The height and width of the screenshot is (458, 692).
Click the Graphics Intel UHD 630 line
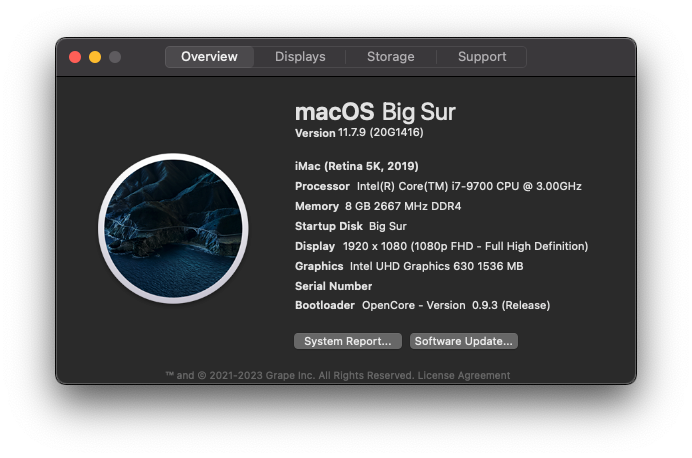[409, 266]
